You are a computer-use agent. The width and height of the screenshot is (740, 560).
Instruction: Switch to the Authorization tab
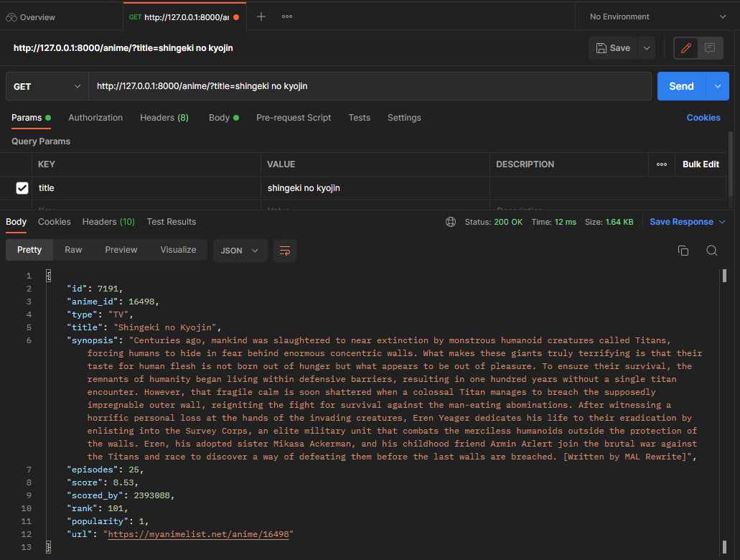coord(95,117)
